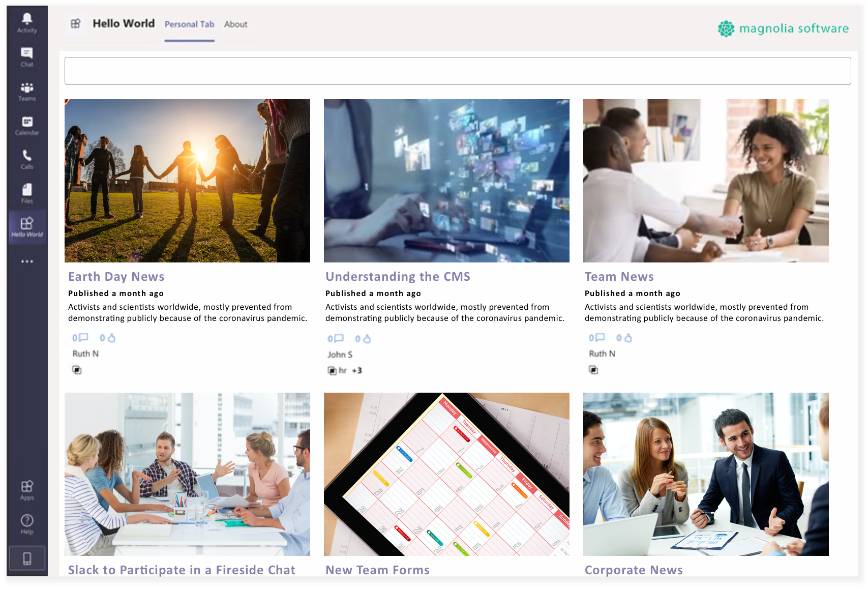Like the Understanding the CMS article
The height and width of the screenshot is (589, 868).
click(x=367, y=338)
